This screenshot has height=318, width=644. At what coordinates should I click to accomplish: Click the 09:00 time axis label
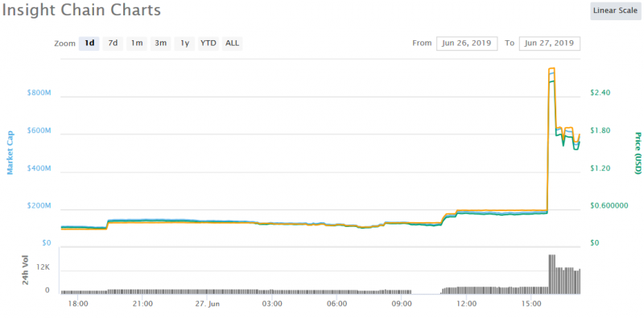click(x=401, y=304)
